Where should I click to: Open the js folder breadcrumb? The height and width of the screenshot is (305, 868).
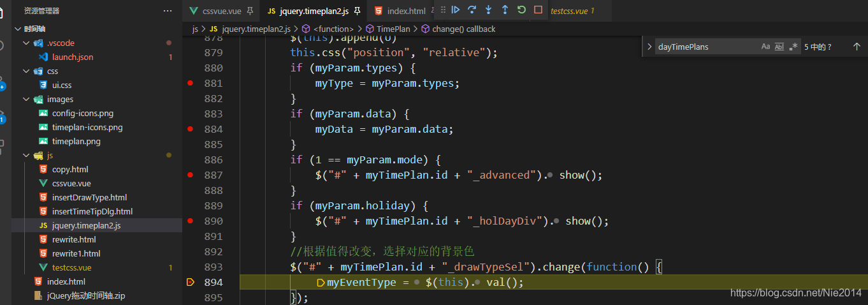tap(195, 29)
